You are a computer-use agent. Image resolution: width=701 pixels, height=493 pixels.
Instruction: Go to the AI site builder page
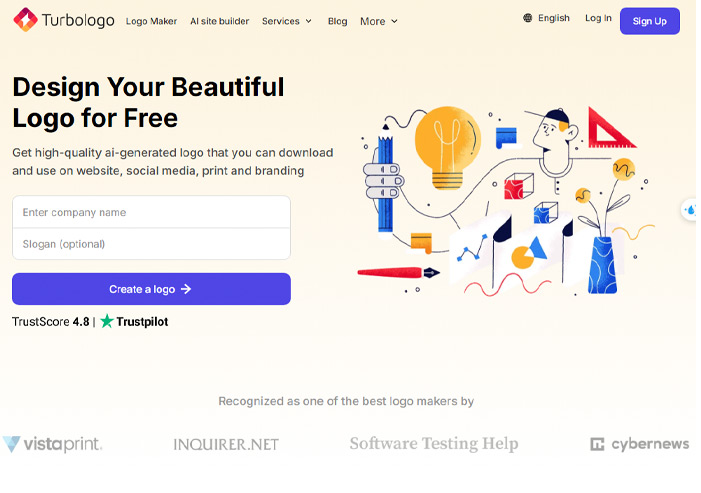tap(219, 21)
